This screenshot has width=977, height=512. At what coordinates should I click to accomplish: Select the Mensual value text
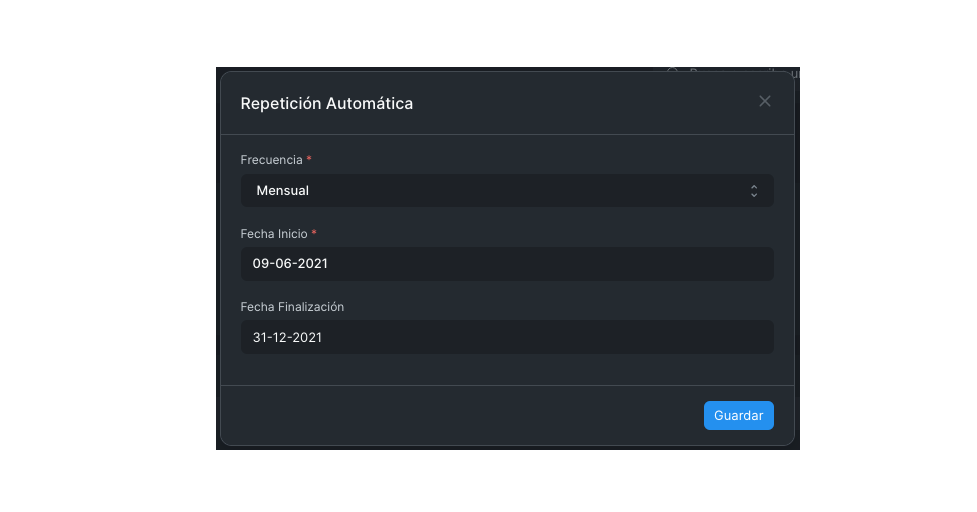(x=283, y=191)
